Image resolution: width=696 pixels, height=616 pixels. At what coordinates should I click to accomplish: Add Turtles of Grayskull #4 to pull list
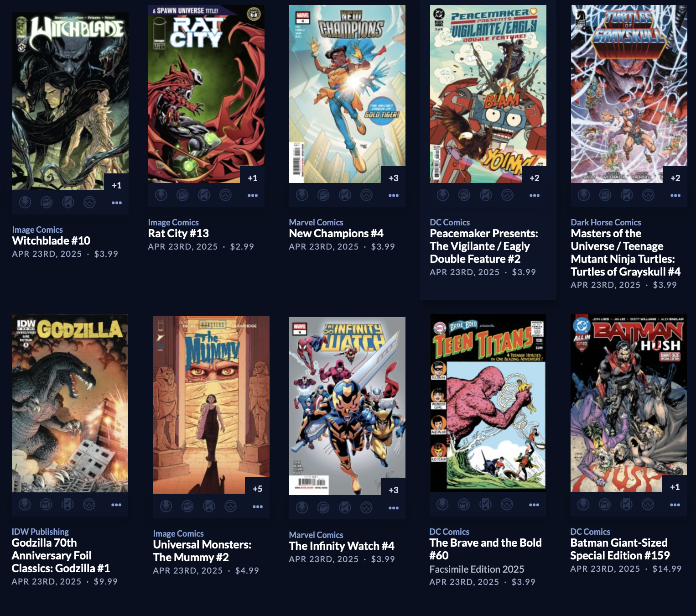point(584,195)
